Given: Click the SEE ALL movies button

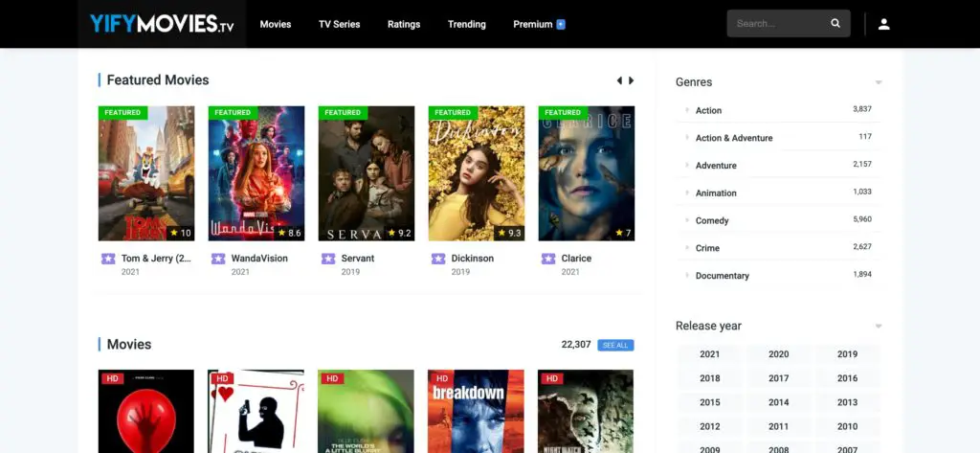Looking at the screenshot, I should [615, 346].
